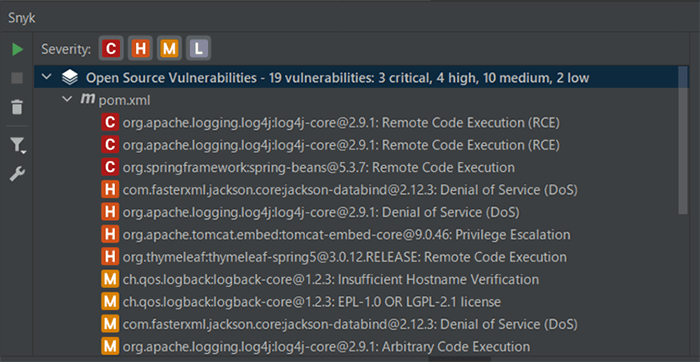Toggle the Critical severity filter C
The width and height of the screenshot is (700, 362).
point(111,48)
